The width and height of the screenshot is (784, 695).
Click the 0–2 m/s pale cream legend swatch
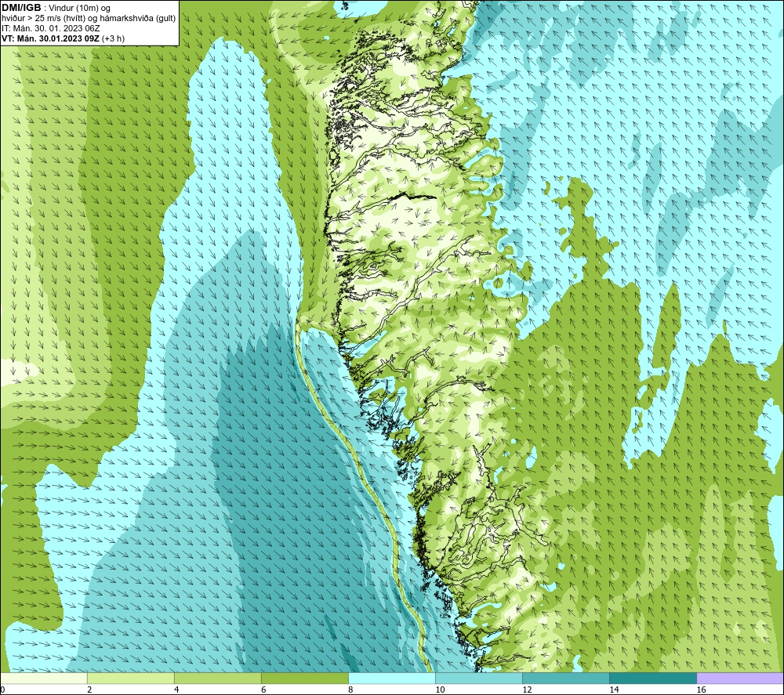click(44, 679)
